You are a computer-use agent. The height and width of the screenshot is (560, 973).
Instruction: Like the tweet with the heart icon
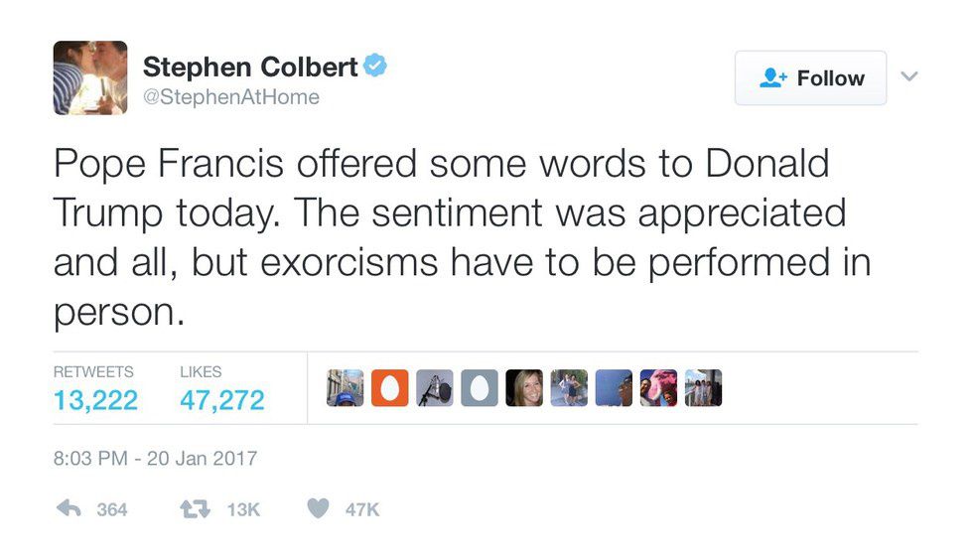[x=317, y=508]
